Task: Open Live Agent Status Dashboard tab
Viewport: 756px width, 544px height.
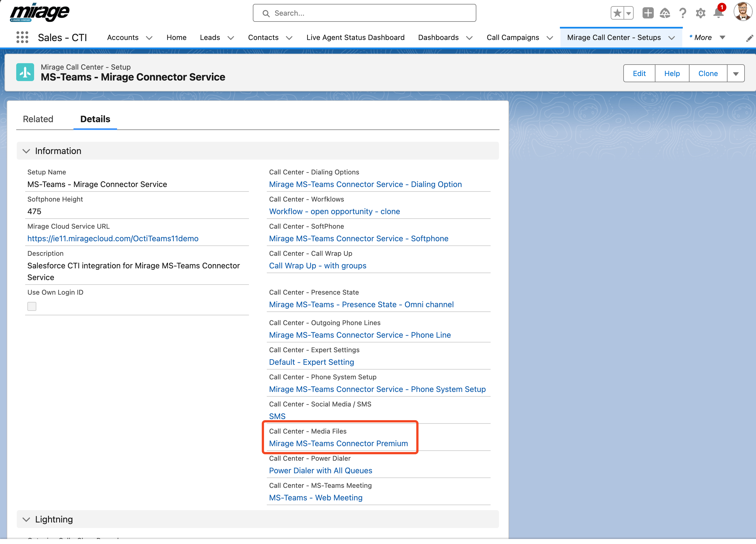Action: pos(355,37)
